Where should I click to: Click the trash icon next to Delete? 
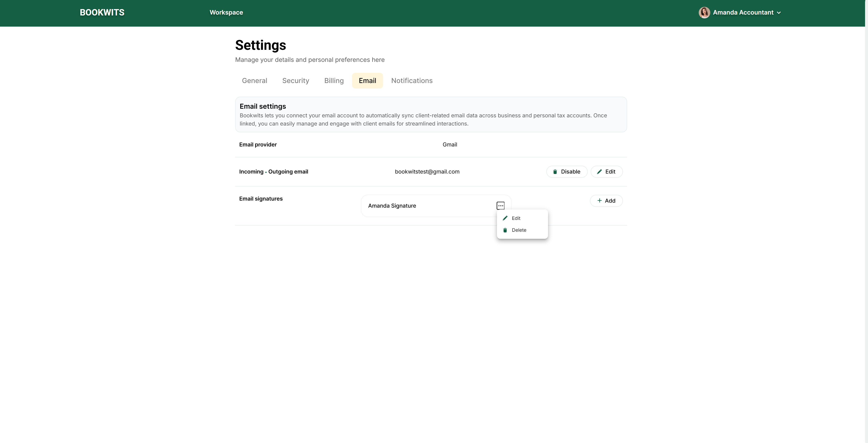point(505,230)
